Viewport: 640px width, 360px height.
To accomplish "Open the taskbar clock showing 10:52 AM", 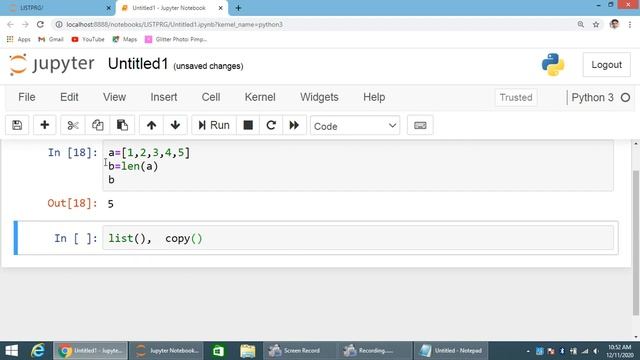I will point(620,351).
